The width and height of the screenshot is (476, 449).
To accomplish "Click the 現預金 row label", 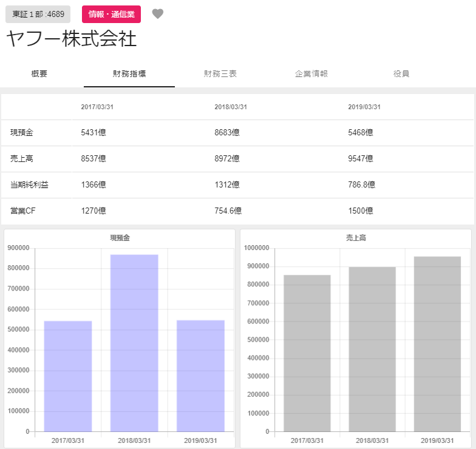I will pyautogui.click(x=22, y=132).
